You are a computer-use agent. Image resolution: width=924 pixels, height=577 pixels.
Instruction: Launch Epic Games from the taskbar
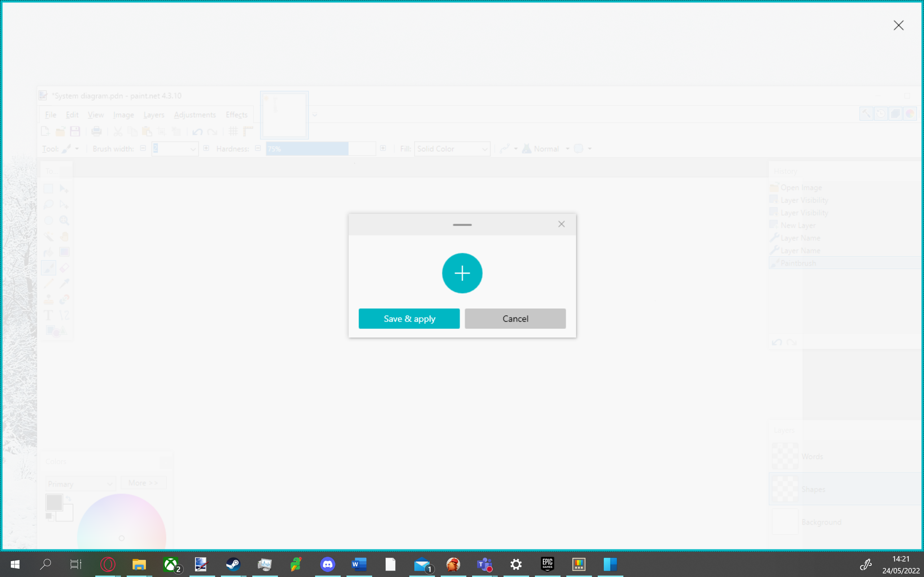(547, 564)
